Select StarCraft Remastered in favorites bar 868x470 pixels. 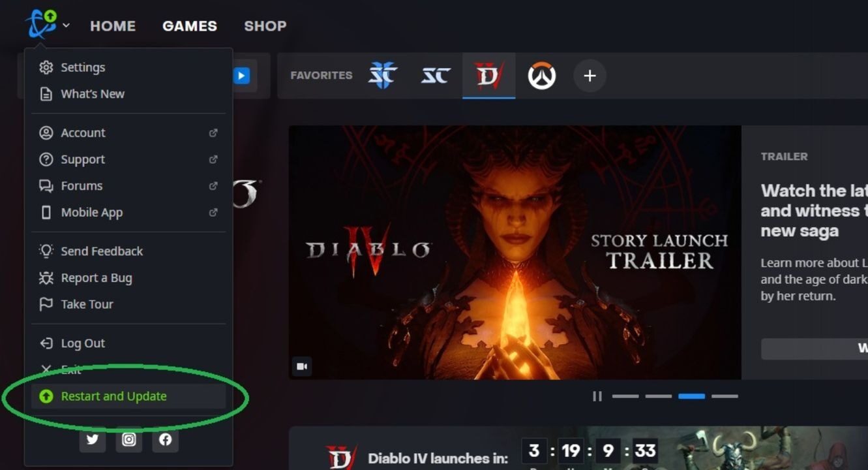[x=435, y=76]
